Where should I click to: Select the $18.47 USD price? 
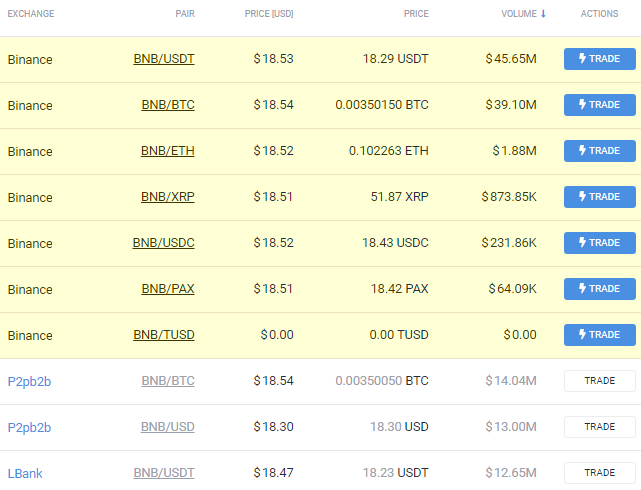(273, 473)
